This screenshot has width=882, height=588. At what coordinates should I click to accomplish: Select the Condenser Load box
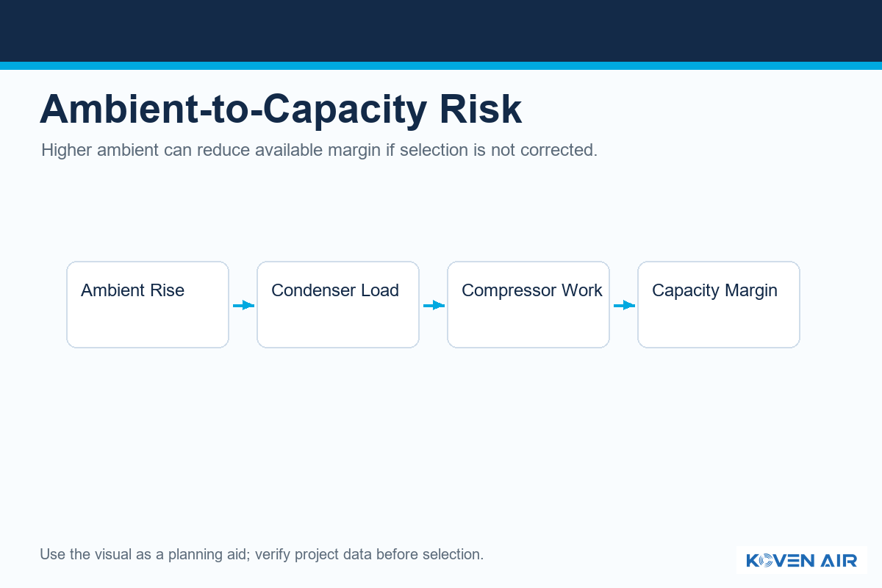[x=338, y=304]
